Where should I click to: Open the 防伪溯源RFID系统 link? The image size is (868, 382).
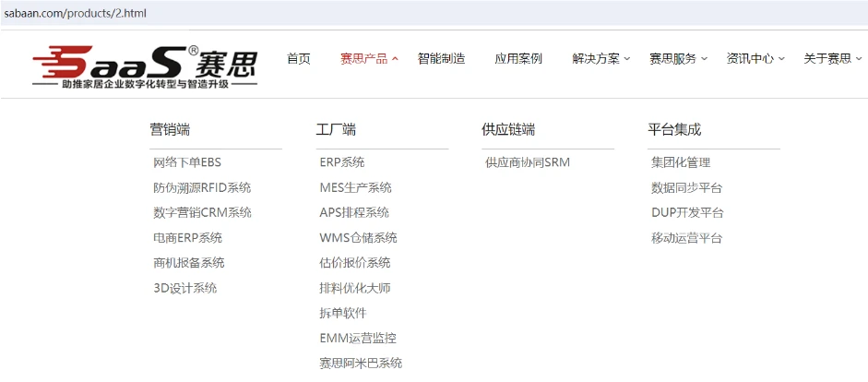tap(202, 187)
